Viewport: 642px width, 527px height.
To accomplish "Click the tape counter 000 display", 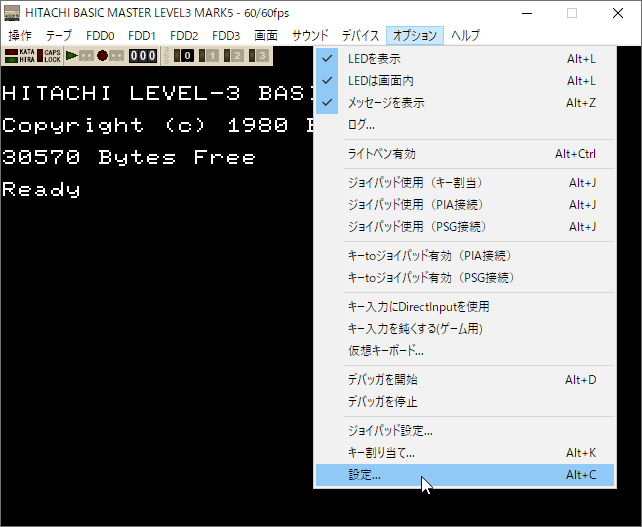I will (x=142, y=56).
